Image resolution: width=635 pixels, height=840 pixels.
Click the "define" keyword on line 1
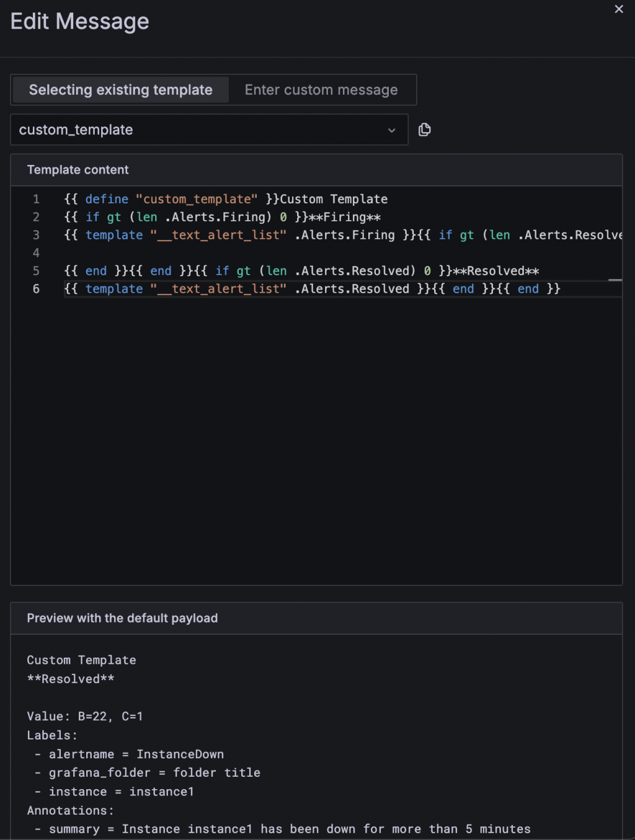click(x=107, y=199)
